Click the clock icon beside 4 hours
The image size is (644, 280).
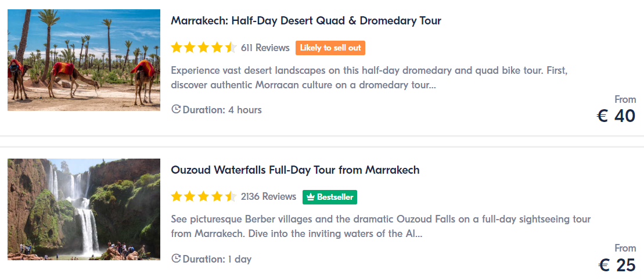point(176,109)
